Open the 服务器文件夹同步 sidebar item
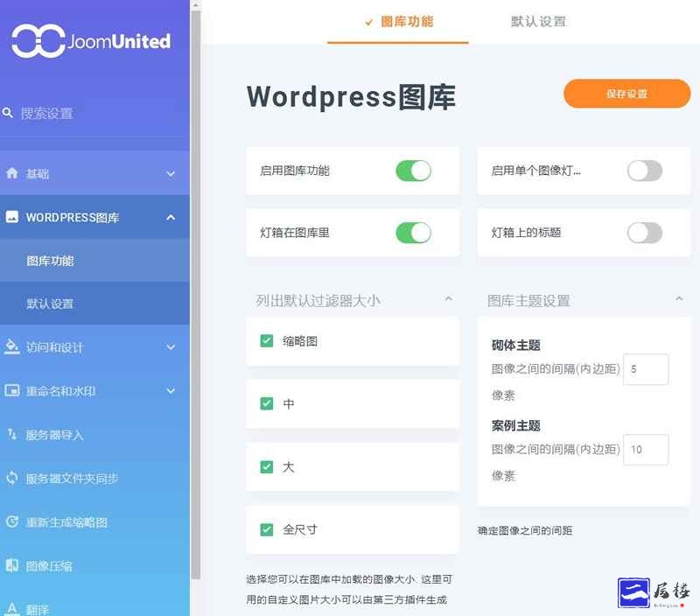This screenshot has height=616, width=700. point(94,478)
